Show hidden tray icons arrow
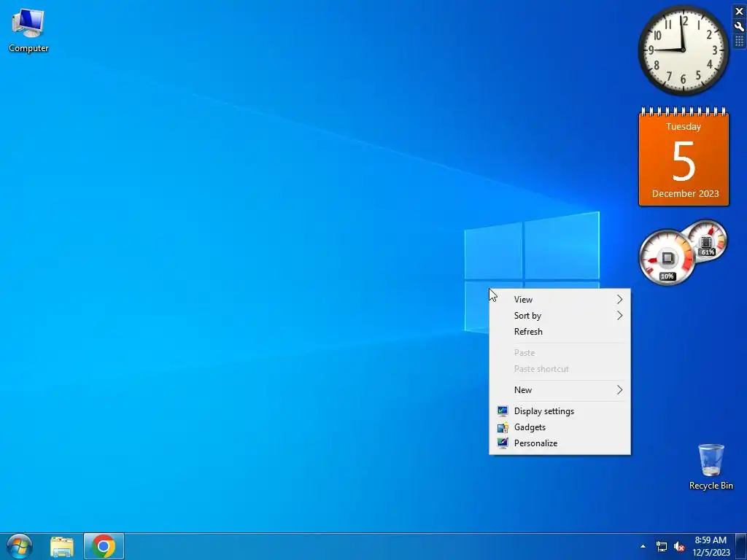 pos(643,546)
